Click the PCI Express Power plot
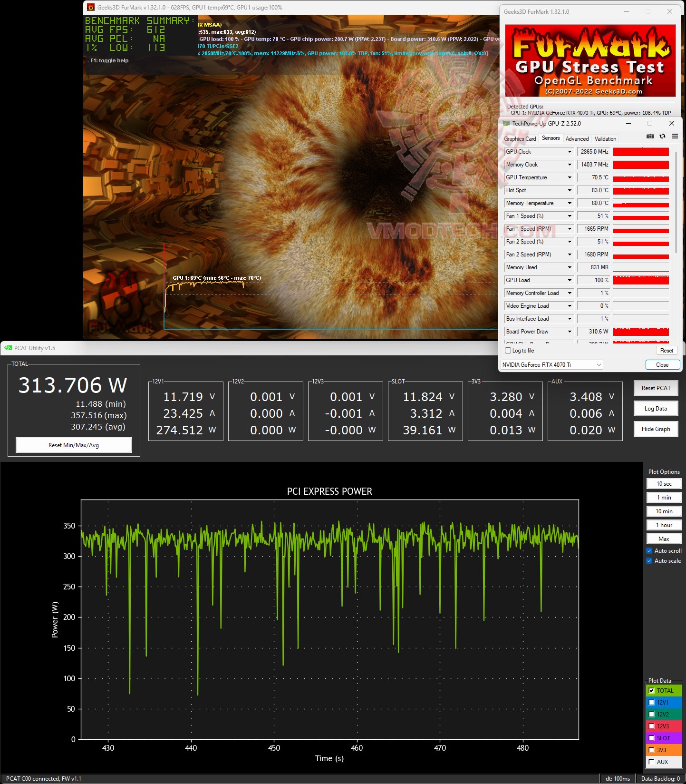 click(330, 619)
